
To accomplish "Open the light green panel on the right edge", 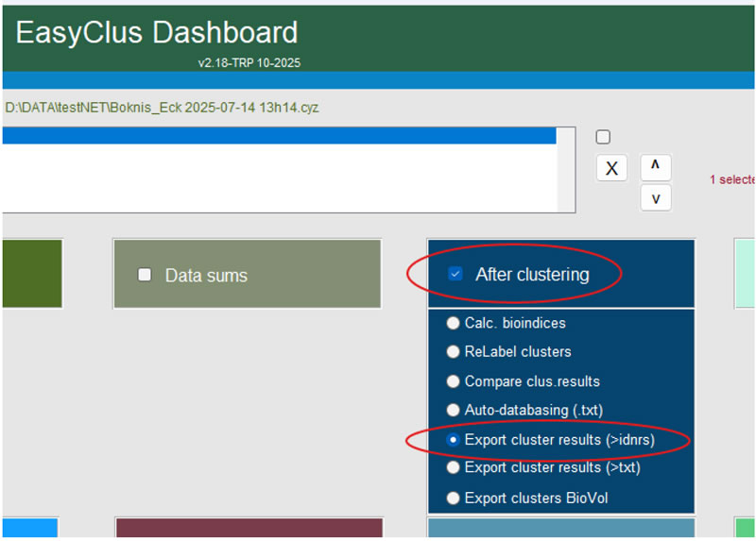I will pos(745,274).
